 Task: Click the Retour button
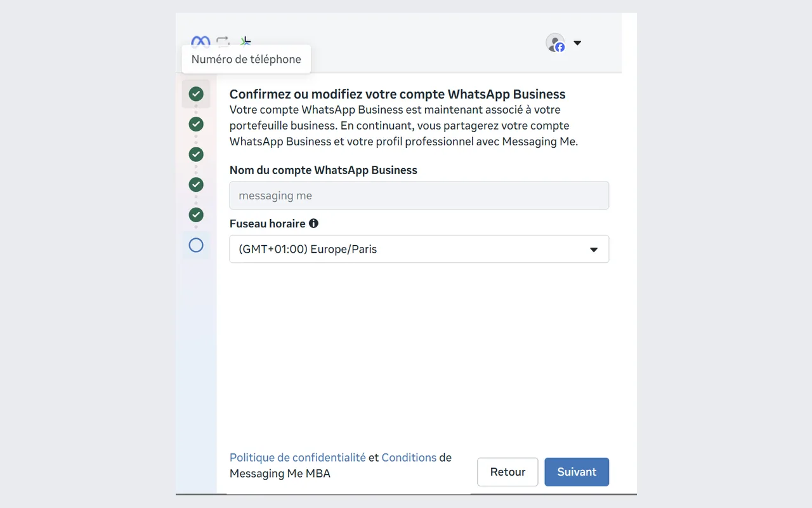coord(507,472)
